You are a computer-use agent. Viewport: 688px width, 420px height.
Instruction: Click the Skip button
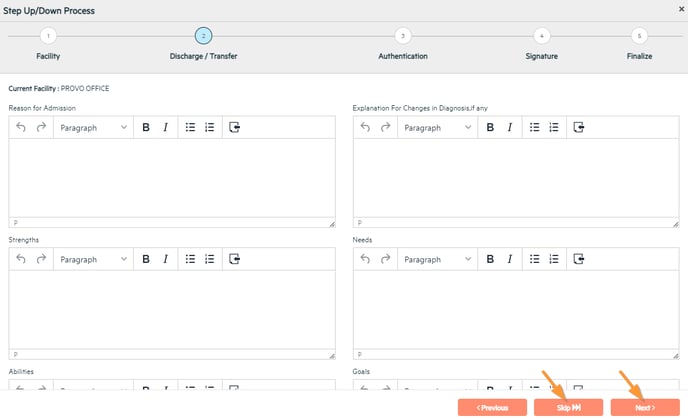click(x=569, y=407)
